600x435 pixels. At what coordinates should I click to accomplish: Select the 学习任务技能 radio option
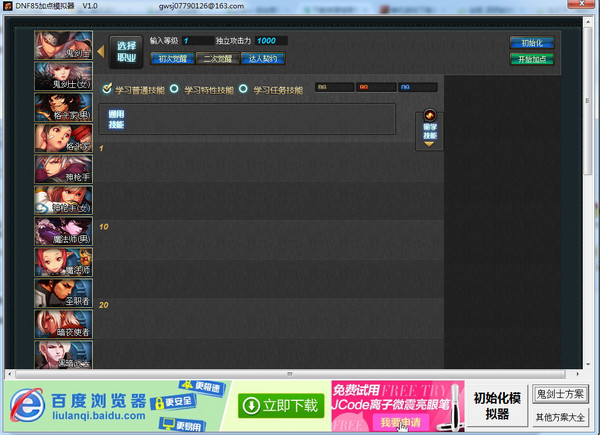click(x=243, y=89)
